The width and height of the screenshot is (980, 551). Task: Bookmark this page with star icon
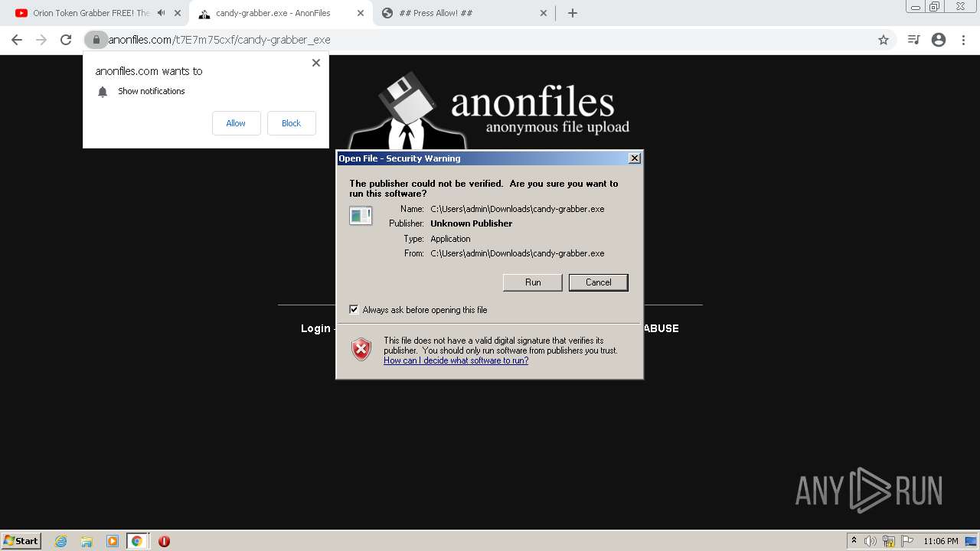(x=884, y=40)
